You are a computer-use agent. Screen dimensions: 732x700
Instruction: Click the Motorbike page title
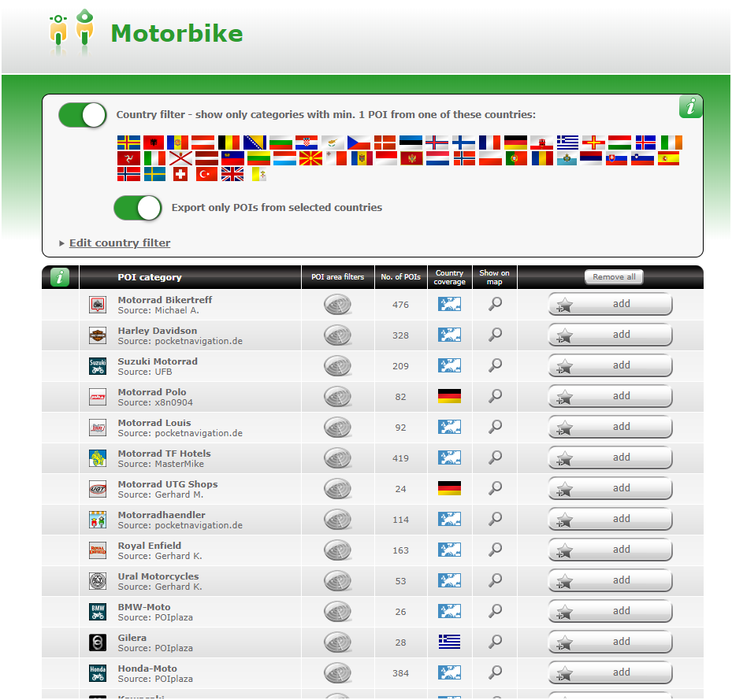(x=177, y=34)
